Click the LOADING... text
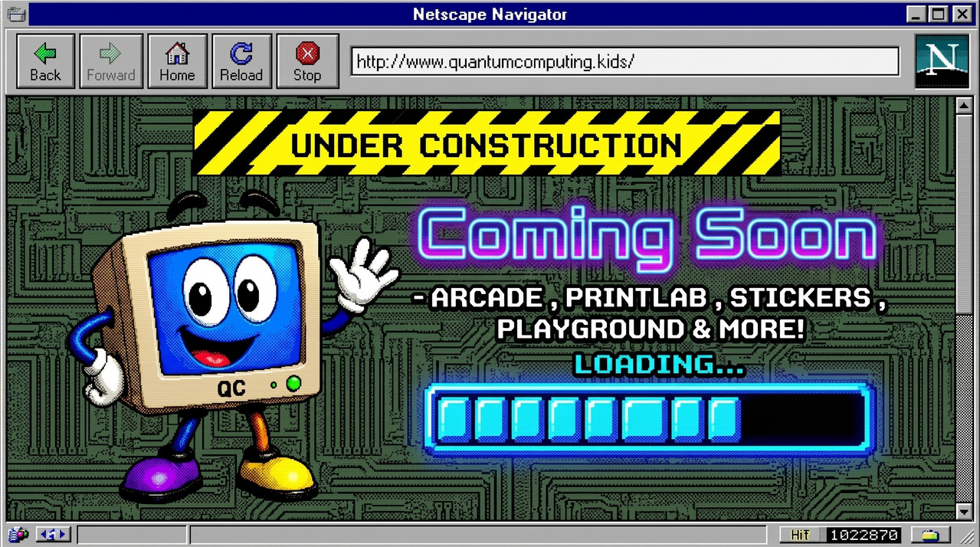 click(659, 365)
